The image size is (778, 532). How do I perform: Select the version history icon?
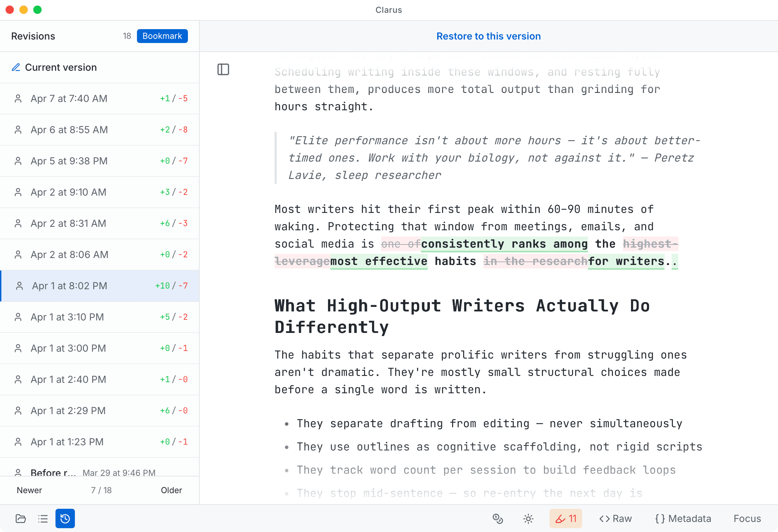point(65,518)
